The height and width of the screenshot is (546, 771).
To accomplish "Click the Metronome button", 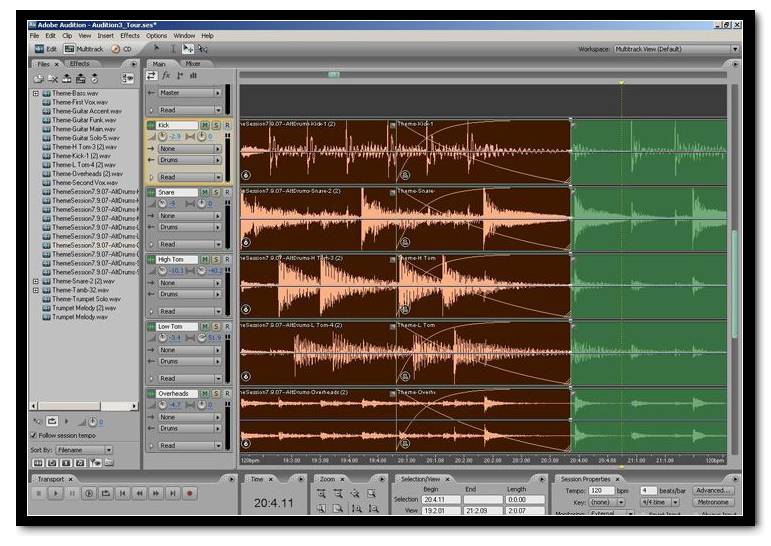I will coord(713,502).
